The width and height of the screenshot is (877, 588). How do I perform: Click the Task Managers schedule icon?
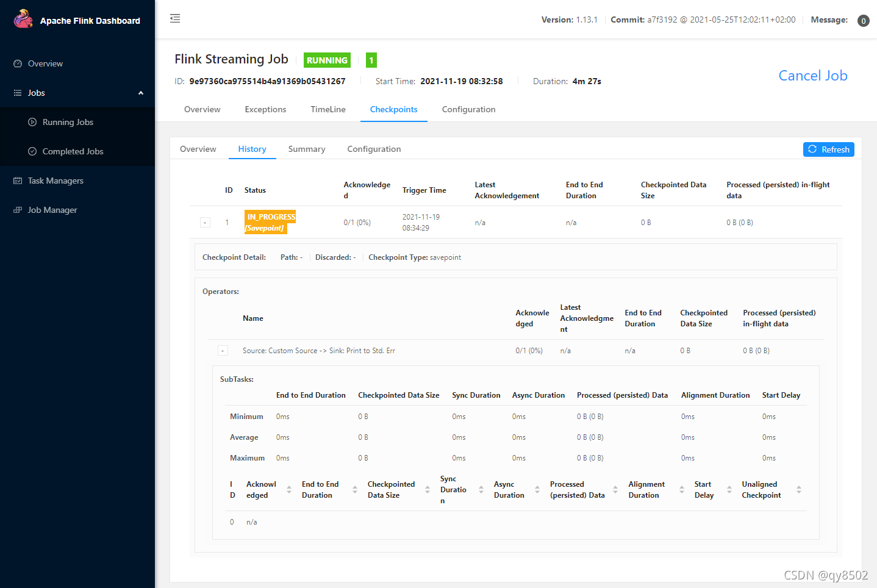coord(18,181)
